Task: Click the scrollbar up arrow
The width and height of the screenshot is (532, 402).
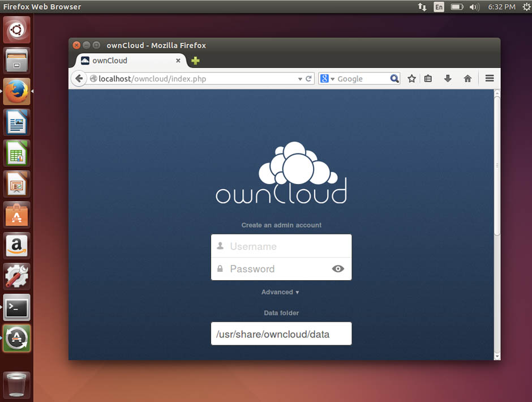Action: [497, 93]
